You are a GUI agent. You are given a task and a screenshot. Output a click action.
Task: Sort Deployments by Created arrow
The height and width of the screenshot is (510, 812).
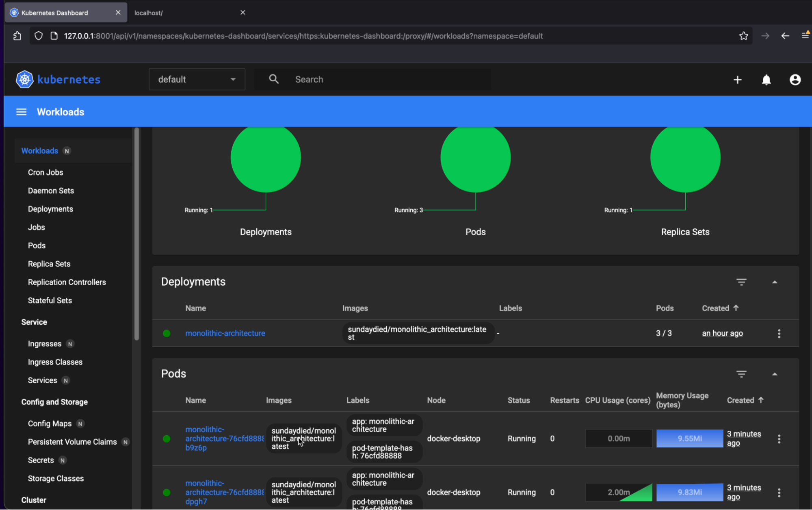(x=736, y=308)
